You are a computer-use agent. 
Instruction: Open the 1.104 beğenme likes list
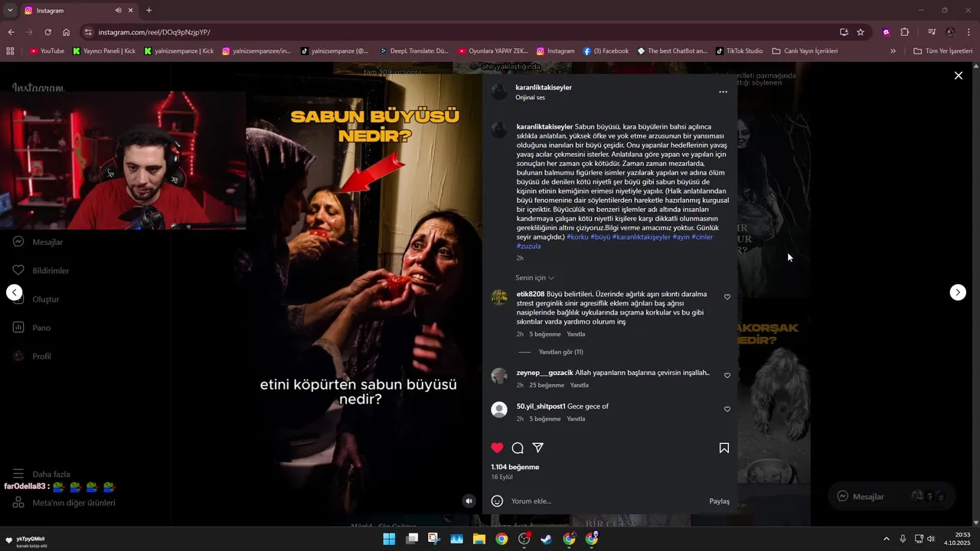pyautogui.click(x=515, y=467)
